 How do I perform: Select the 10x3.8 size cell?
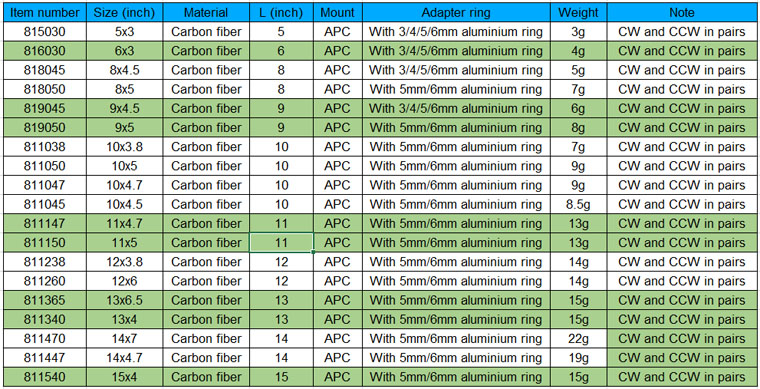tap(125, 147)
